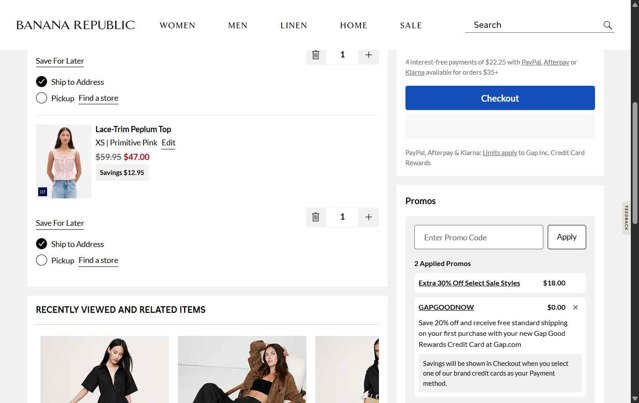This screenshot has width=639, height=403.
Task: Increase quantity of Lace-Trim Peplum Top
Action: (x=368, y=217)
